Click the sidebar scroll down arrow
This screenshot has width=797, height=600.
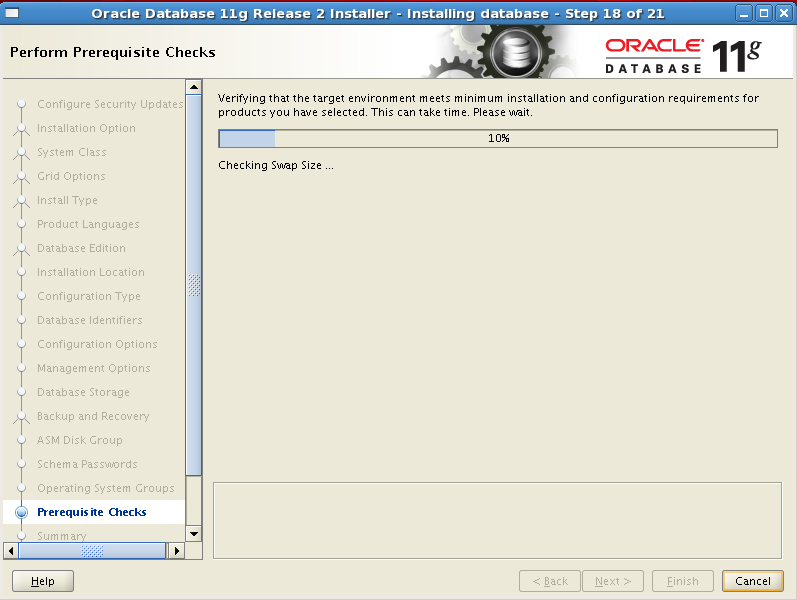pyautogui.click(x=194, y=534)
